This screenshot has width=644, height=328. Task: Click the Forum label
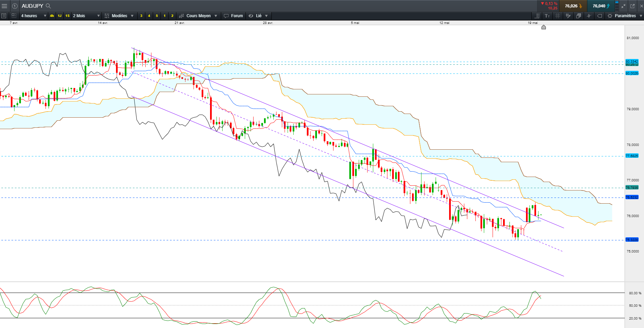[x=237, y=16]
